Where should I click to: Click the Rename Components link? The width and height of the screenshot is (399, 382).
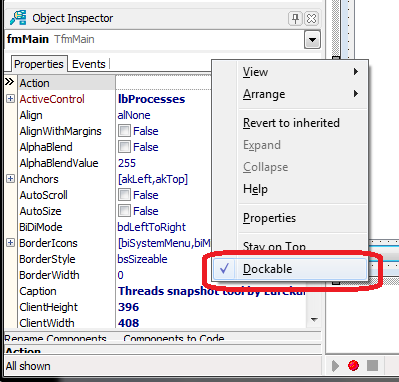pos(55,338)
